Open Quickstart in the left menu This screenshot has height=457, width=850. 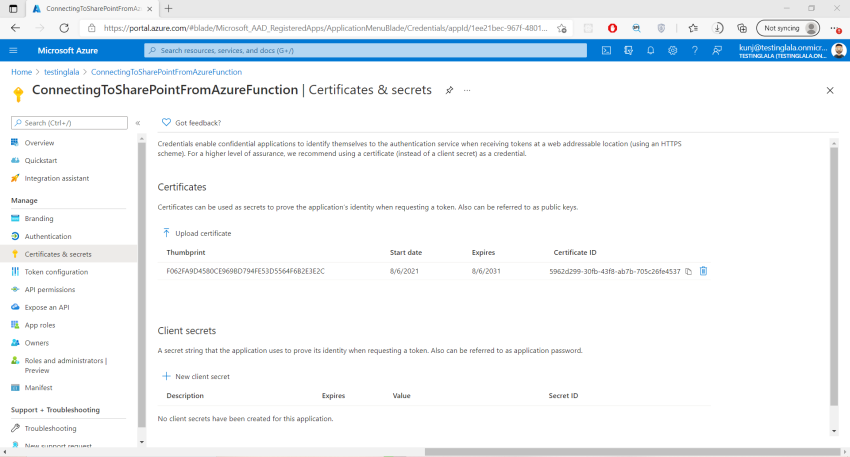pos(41,160)
